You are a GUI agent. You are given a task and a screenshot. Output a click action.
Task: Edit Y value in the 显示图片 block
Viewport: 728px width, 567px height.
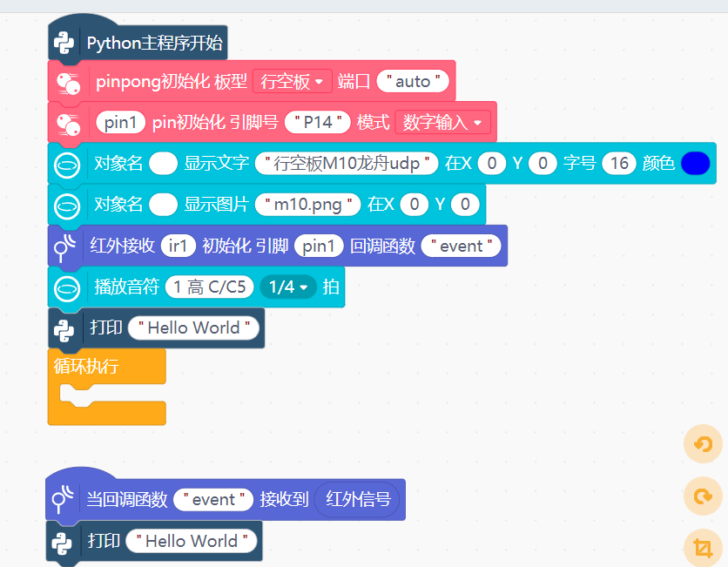click(x=465, y=205)
